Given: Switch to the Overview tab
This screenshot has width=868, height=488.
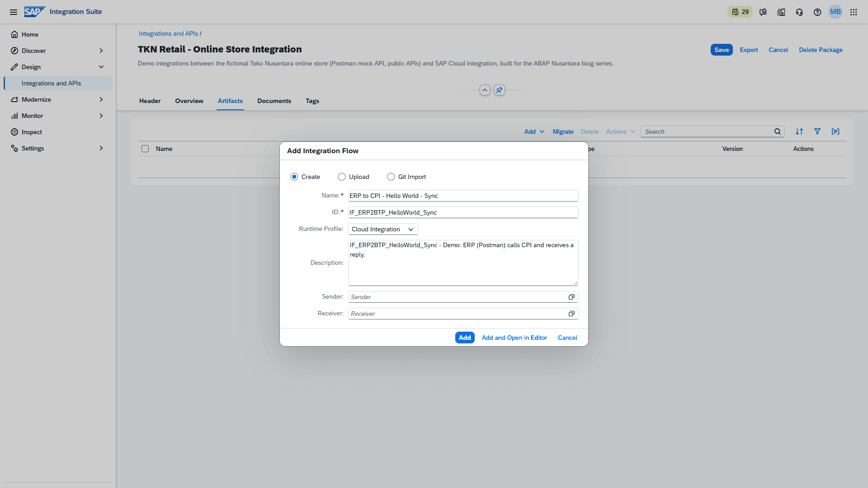Looking at the screenshot, I should [189, 101].
